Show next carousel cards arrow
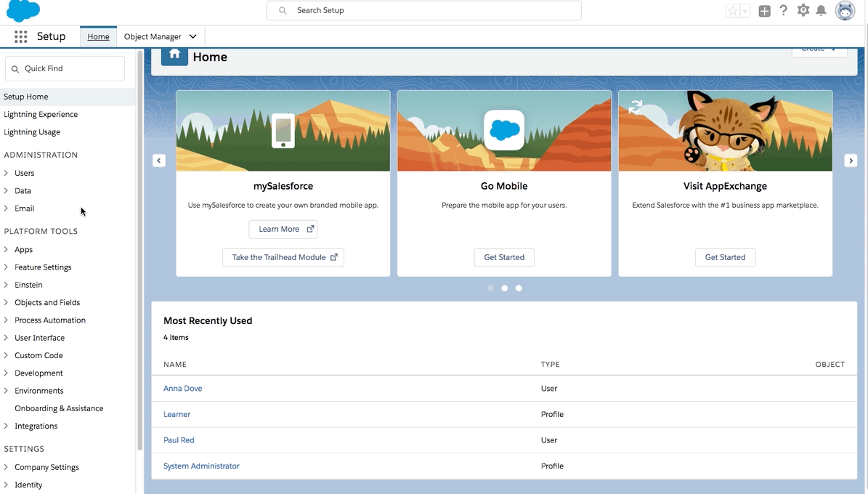The height and width of the screenshot is (494, 868). tap(851, 161)
